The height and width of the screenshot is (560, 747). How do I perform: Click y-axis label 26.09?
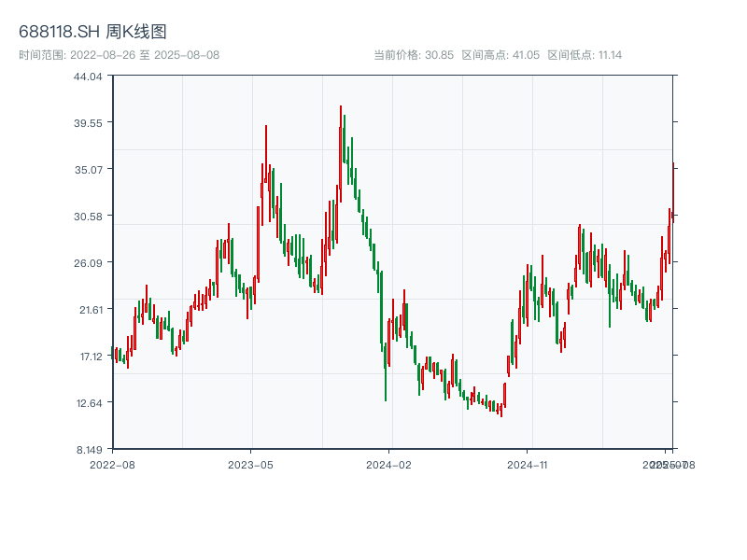tap(88, 263)
